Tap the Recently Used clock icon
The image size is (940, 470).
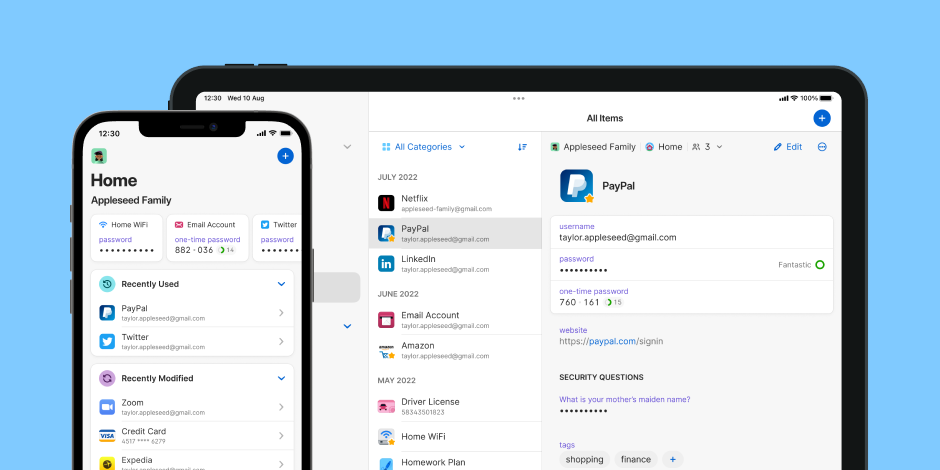107,284
